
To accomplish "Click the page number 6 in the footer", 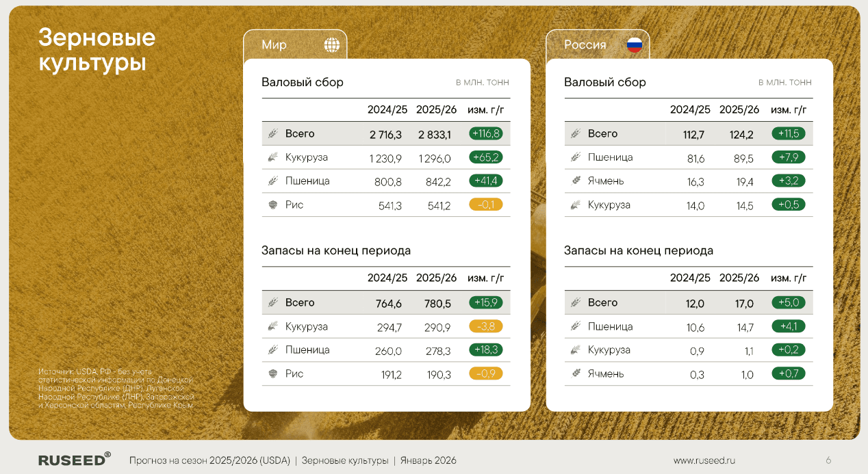I will (828, 461).
